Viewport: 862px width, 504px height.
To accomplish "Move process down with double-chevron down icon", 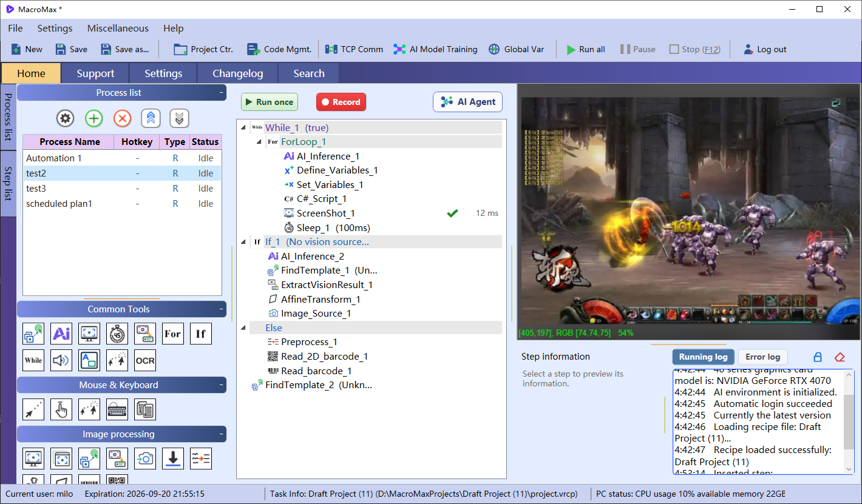I will (x=179, y=118).
